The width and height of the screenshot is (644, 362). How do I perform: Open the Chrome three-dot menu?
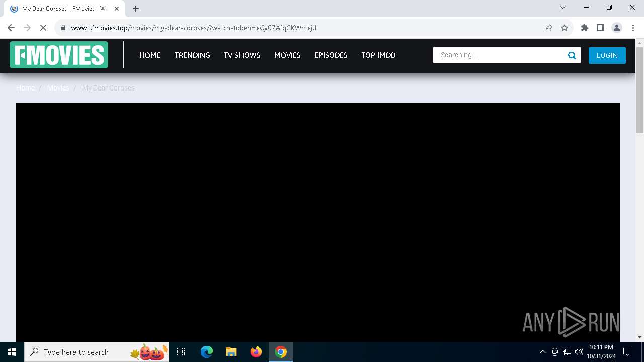633,28
